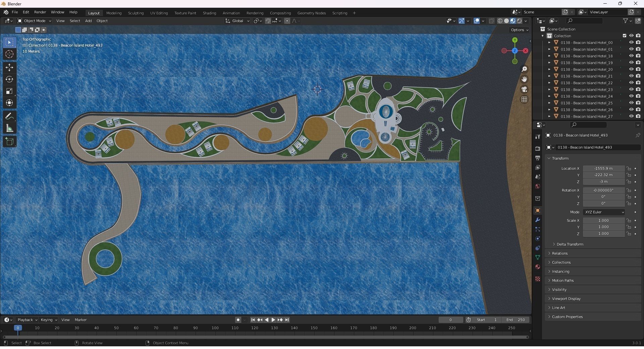644x349 pixels.
Task: Select the Transform tool
Action: (x=9, y=103)
